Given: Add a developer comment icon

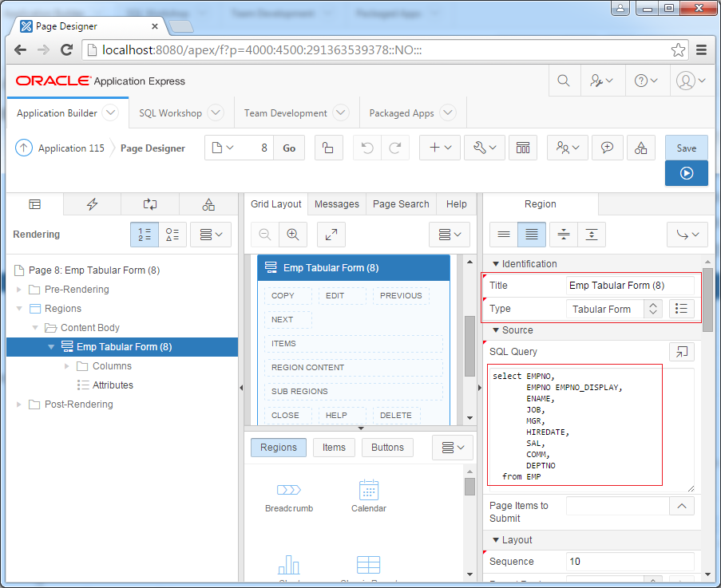Looking at the screenshot, I should click(x=607, y=148).
